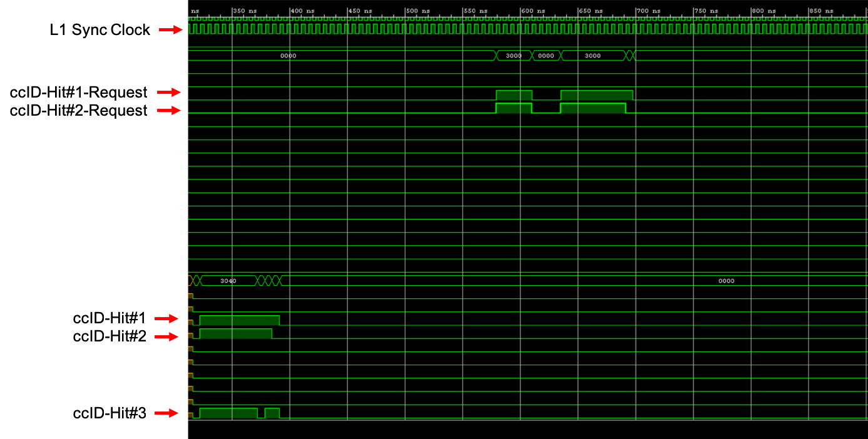The image size is (868, 439).
Task: Click the 600 ns ruler label
Action: click(x=533, y=11)
